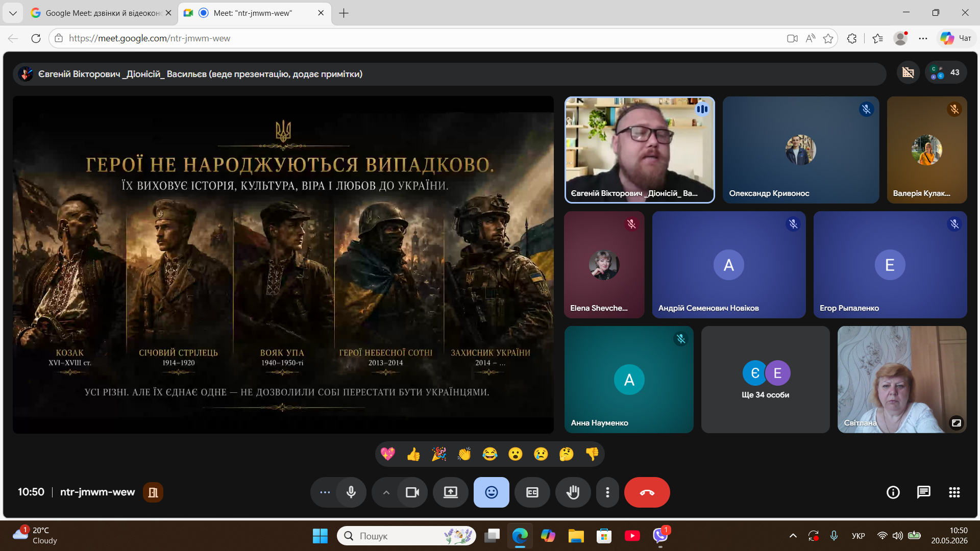This screenshot has height=551, width=980.
Task: Open the browser profile menu
Action: (x=901, y=38)
